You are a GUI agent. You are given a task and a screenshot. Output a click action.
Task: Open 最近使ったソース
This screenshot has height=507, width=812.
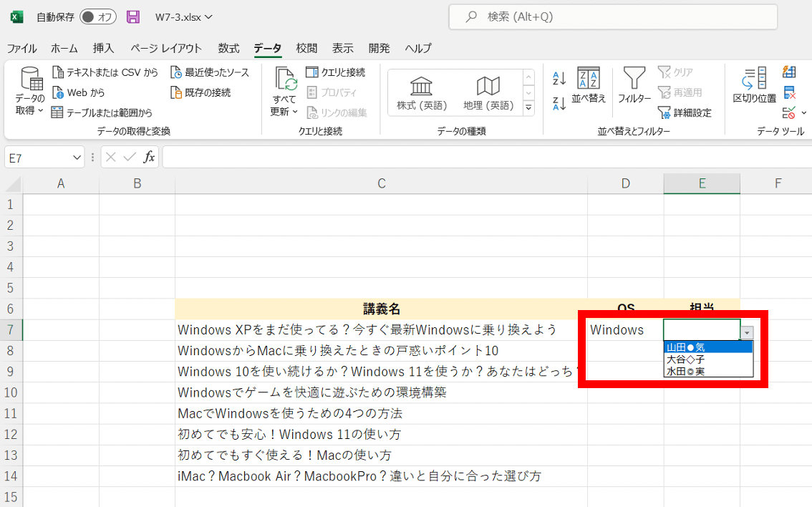tap(210, 72)
